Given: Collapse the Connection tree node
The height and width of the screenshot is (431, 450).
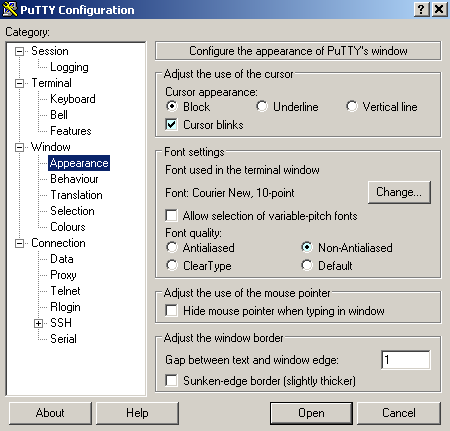Looking at the screenshot, I should pos(20,243).
